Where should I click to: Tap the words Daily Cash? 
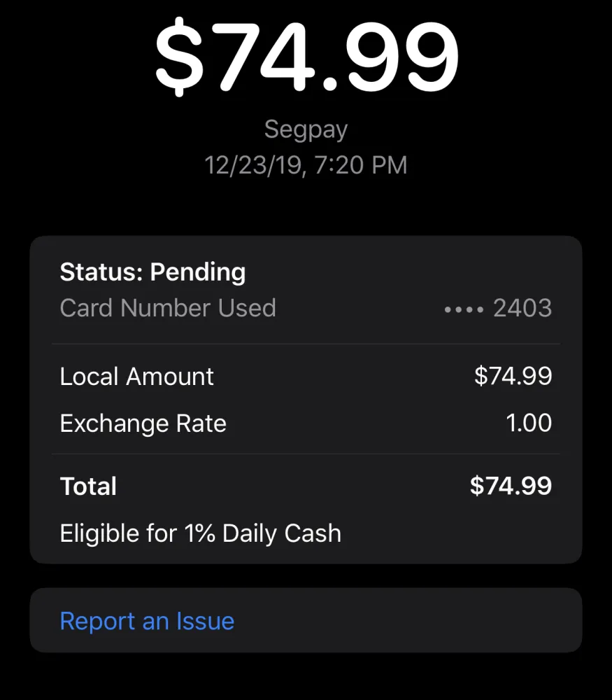pyautogui.click(x=282, y=533)
